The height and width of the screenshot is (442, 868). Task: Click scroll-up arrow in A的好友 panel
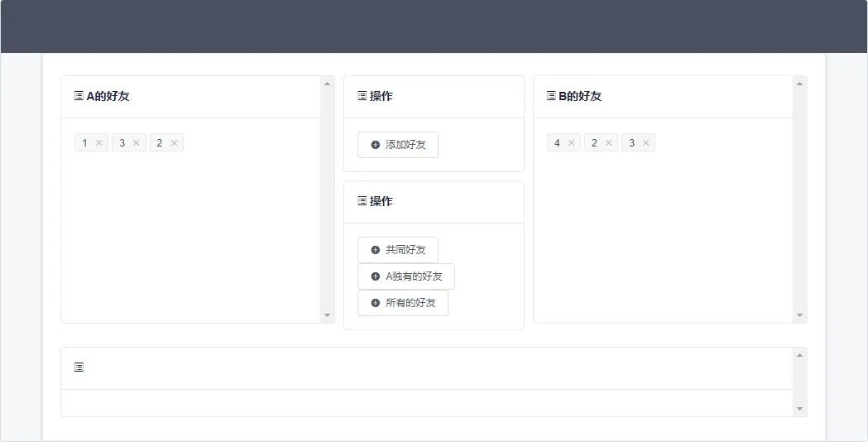click(x=327, y=84)
